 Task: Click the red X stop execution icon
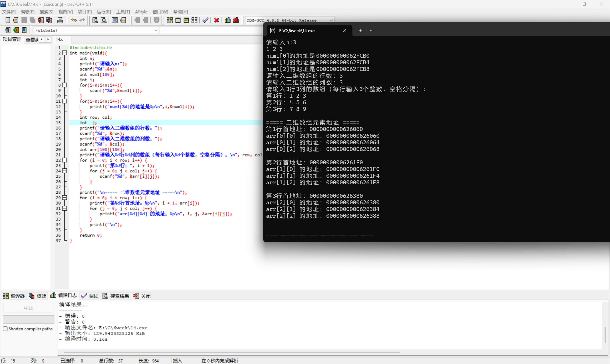(216, 20)
